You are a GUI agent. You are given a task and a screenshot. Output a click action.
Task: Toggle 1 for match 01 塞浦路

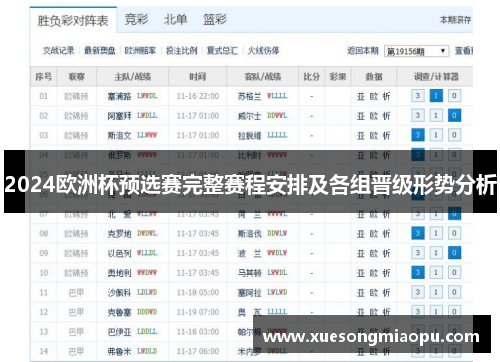(x=436, y=96)
